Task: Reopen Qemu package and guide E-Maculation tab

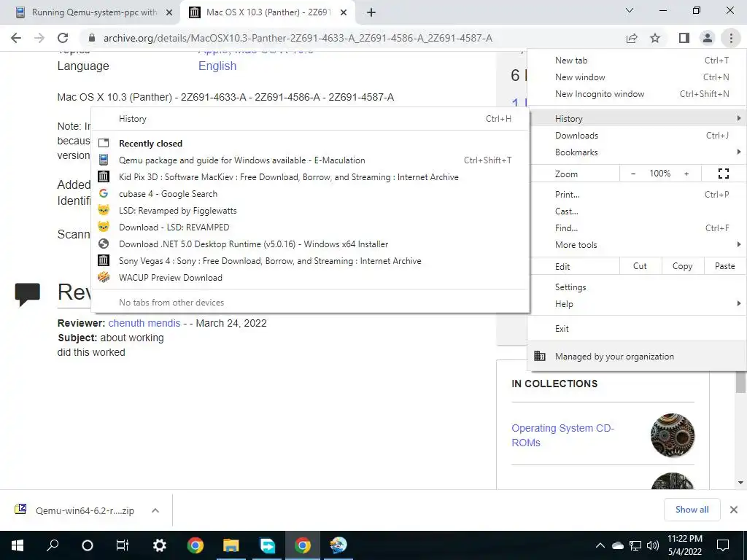Action: (x=310, y=160)
